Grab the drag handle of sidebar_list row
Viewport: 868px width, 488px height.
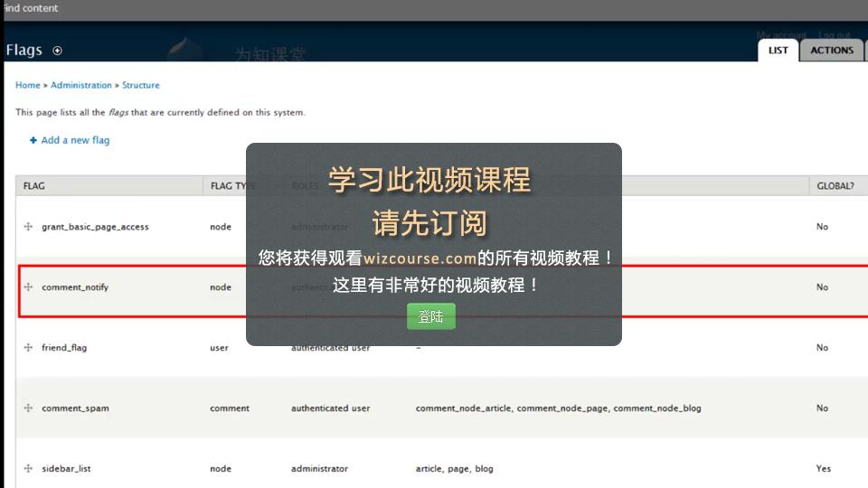click(x=28, y=468)
